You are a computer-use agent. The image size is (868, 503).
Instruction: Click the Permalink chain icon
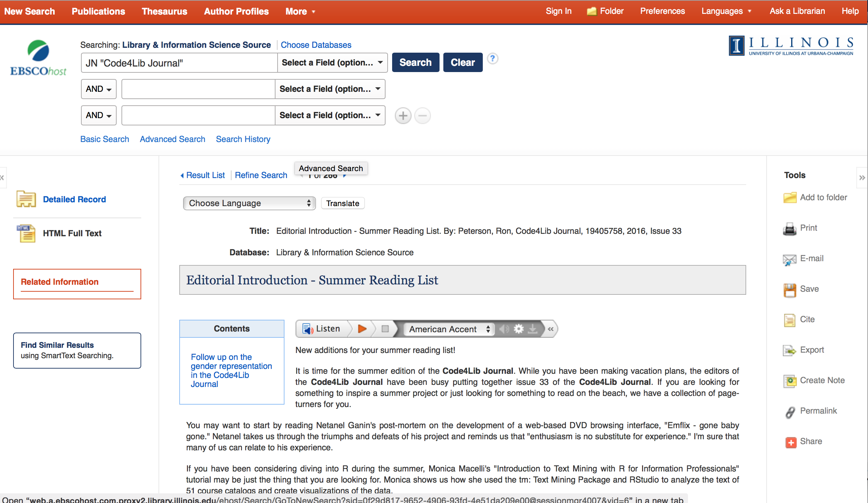(790, 412)
